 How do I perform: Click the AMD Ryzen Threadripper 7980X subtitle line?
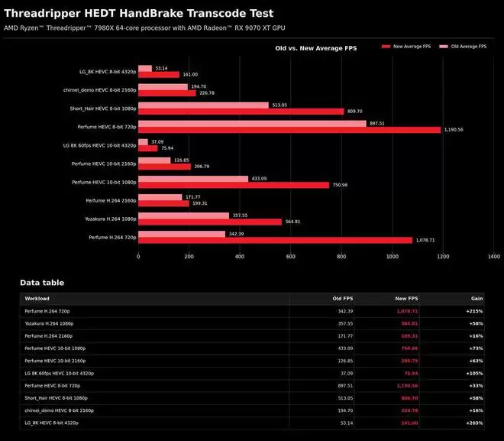point(144,28)
